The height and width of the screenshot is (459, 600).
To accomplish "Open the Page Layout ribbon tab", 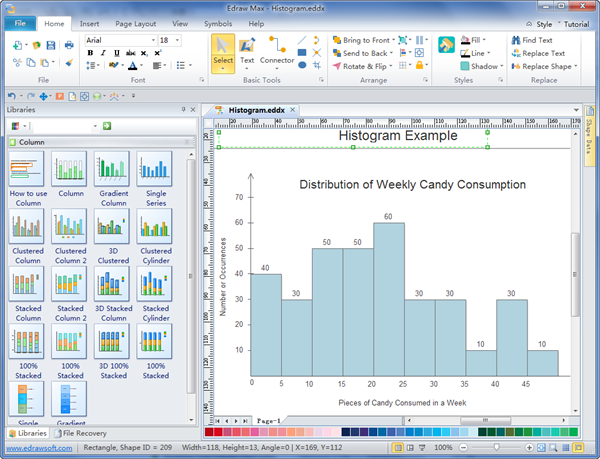I will (135, 22).
